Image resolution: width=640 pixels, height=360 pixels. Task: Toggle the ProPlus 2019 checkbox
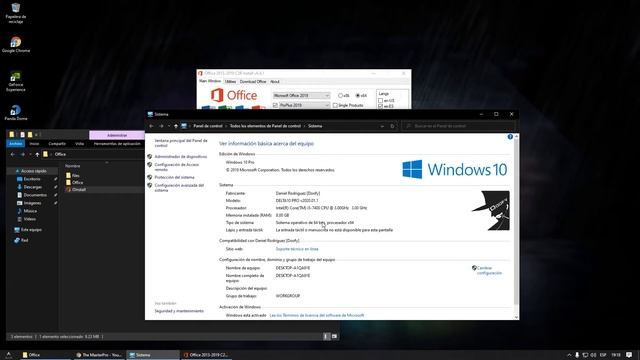pyautogui.click(x=275, y=105)
